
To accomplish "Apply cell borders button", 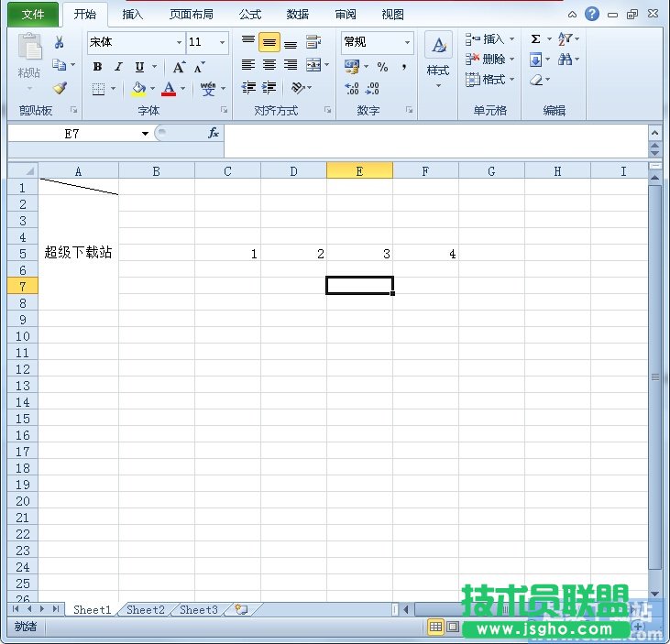I will (x=98, y=89).
